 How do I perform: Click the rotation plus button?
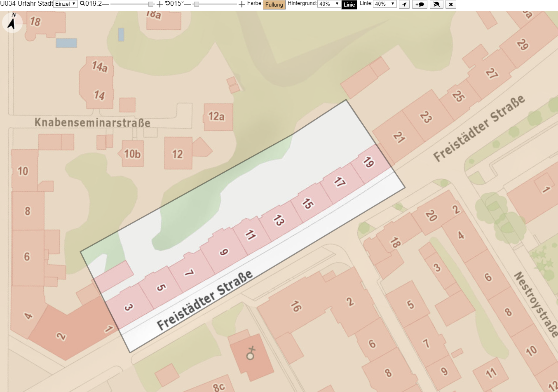tap(242, 4)
